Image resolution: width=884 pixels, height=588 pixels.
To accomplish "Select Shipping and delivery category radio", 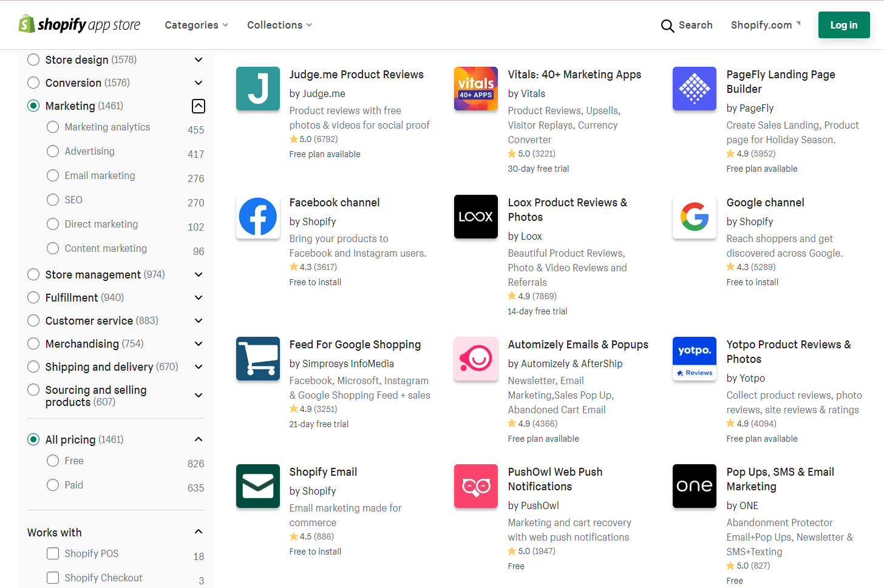I will click(x=33, y=367).
